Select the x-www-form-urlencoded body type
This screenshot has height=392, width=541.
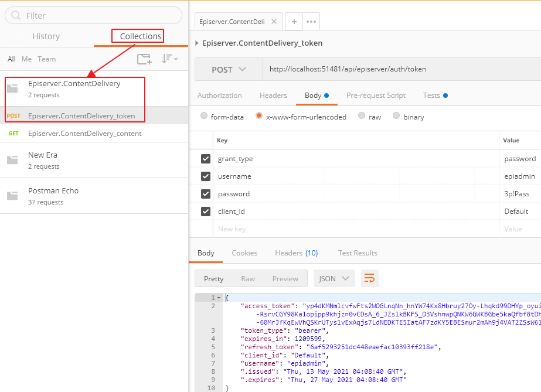tap(258, 115)
